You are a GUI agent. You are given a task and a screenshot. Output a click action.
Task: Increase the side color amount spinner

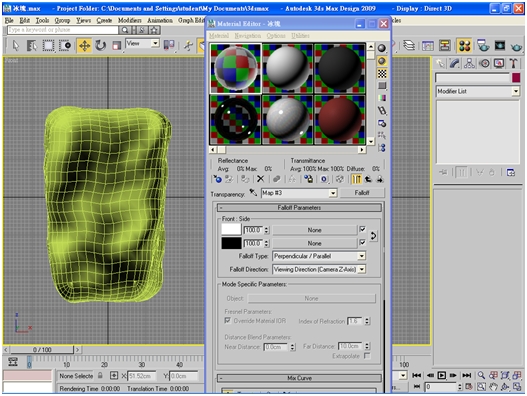[x=267, y=241]
